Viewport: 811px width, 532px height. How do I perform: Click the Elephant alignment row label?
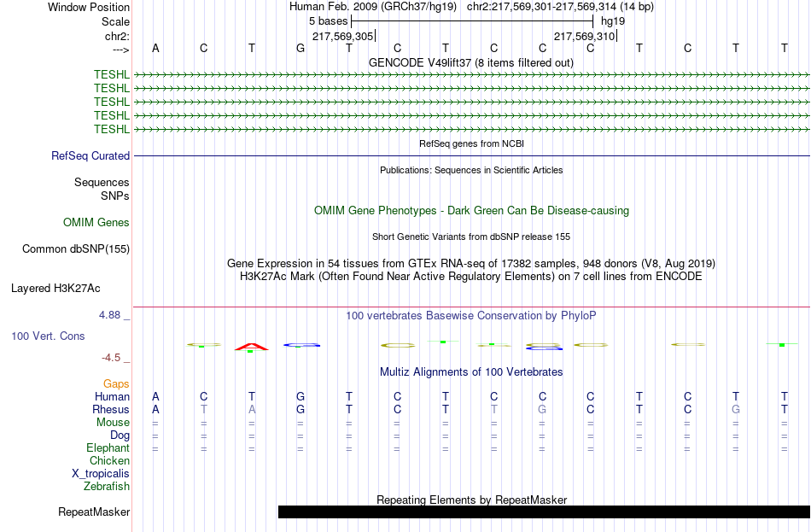108,448
